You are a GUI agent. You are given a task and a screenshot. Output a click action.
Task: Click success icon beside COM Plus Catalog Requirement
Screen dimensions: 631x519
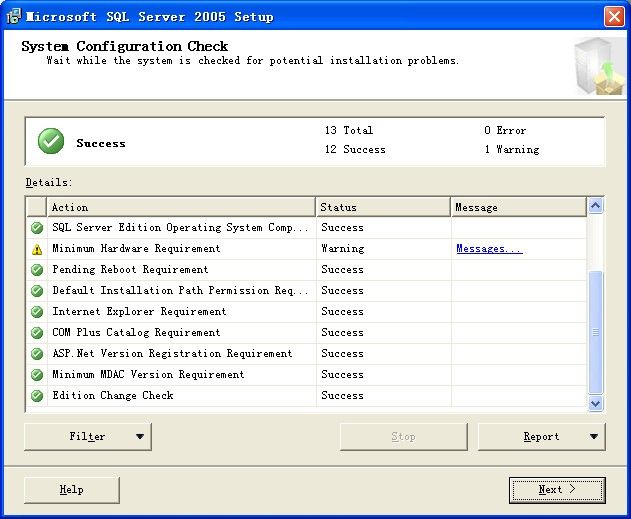tap(37, 333)
